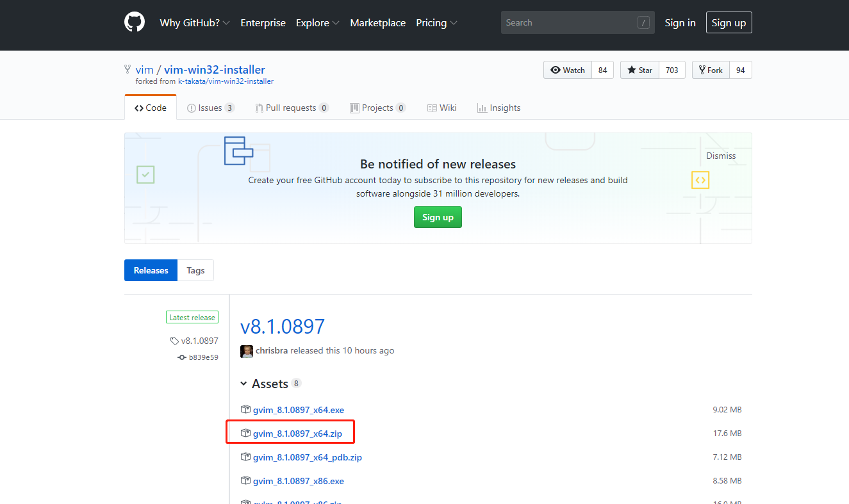
Task: Switch to the Issues tab
Action: 211,108
